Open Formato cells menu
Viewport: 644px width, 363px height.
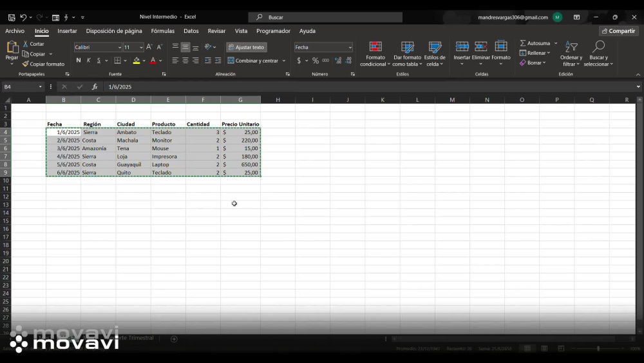coord(500,53)
